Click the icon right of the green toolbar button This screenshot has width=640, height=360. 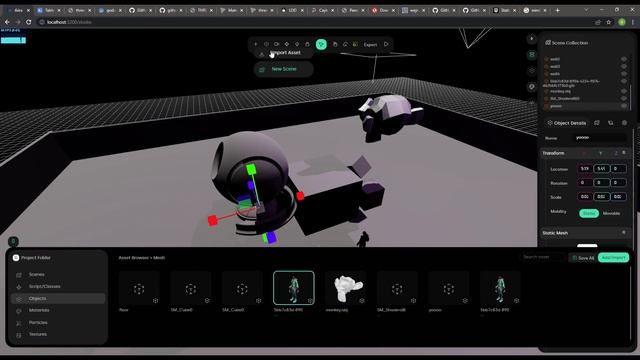tap(335, 44)
